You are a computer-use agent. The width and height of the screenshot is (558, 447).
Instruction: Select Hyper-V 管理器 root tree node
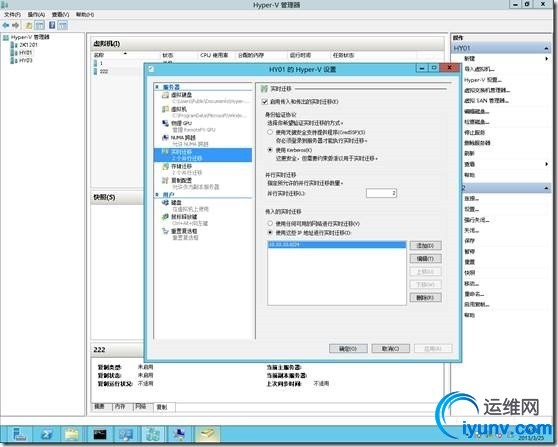click(x=27, y=37)
